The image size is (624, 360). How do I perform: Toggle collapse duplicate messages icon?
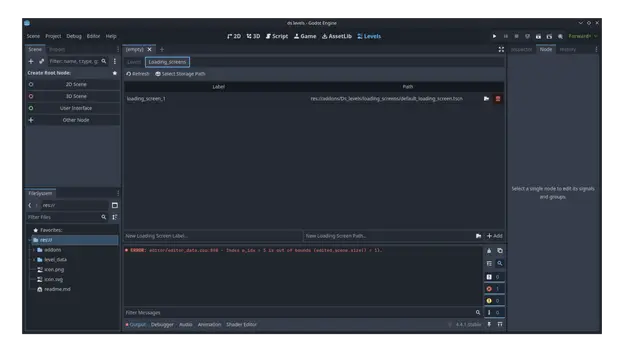(489, 263)
